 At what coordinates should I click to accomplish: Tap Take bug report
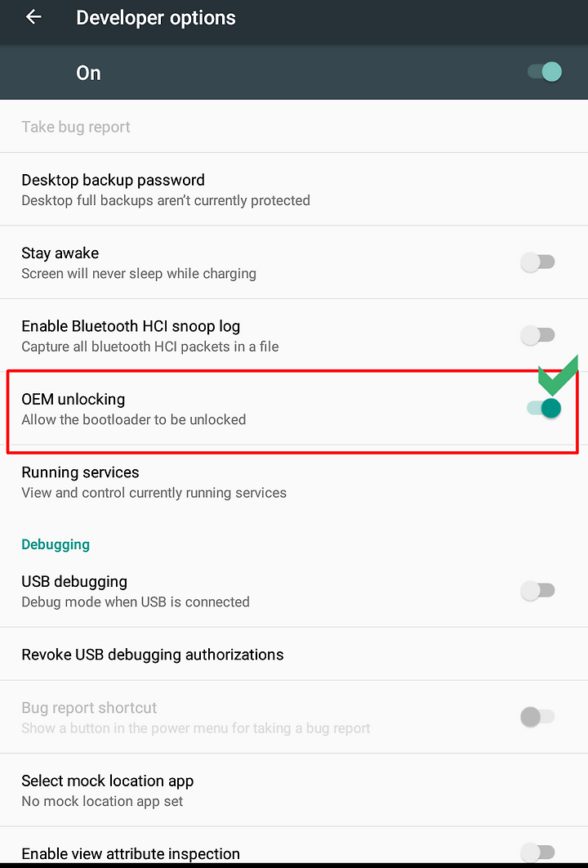pyautogui.click(x=294, y=127)
